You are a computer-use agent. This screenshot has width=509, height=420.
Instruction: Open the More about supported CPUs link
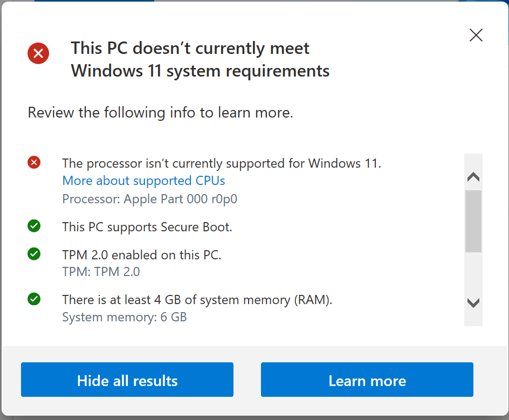[x=143, y=181]
